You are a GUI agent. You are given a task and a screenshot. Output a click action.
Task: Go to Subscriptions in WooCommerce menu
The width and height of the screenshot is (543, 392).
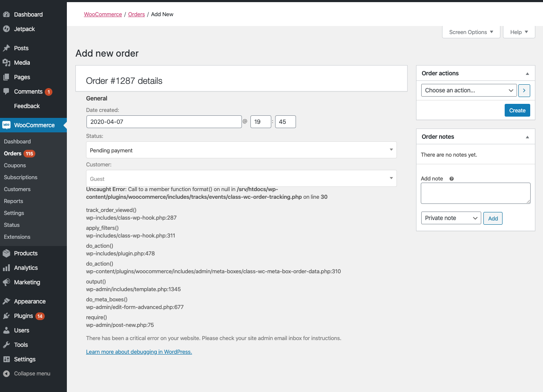point(20,177)
